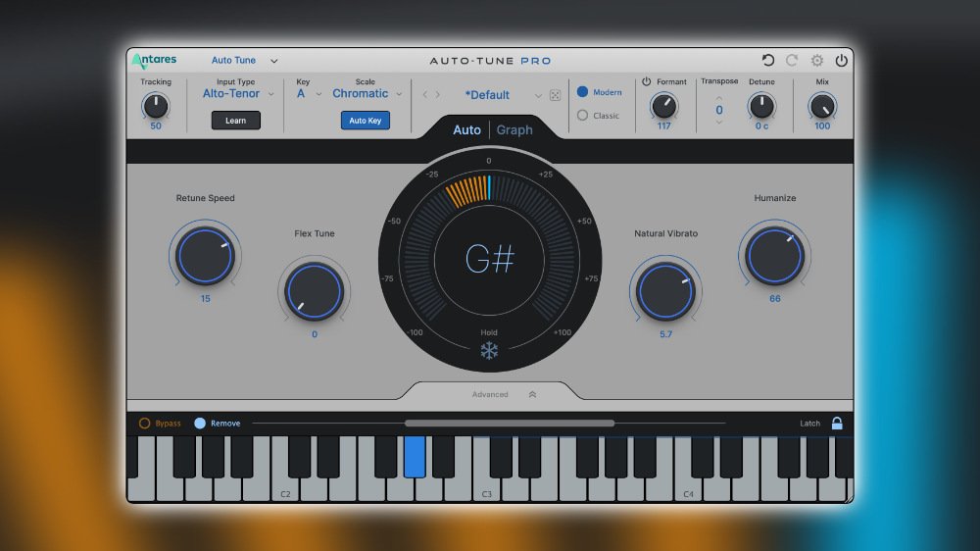This screenshot has height=551, width=980.
Task: Click the Humanize value 66
Action: click(775, 299)
